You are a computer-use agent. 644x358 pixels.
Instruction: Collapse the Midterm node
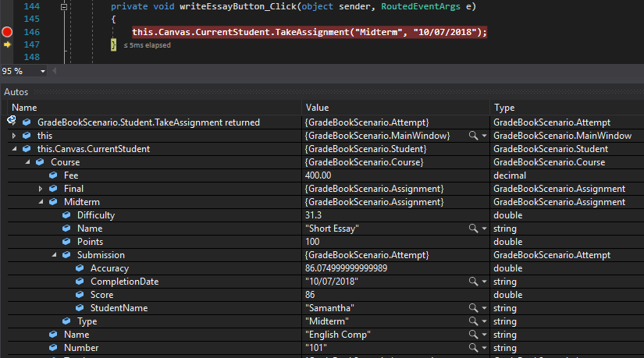pos(41,202)
